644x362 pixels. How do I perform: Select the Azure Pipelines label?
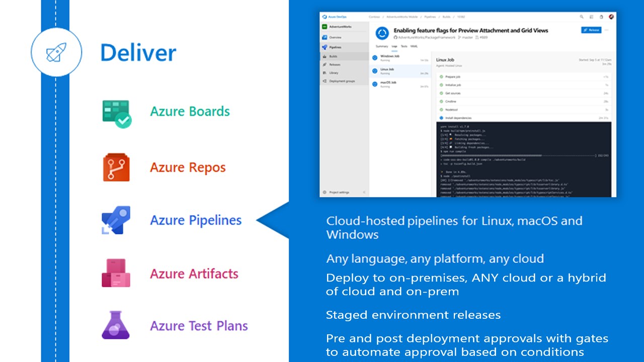point(196,220)
